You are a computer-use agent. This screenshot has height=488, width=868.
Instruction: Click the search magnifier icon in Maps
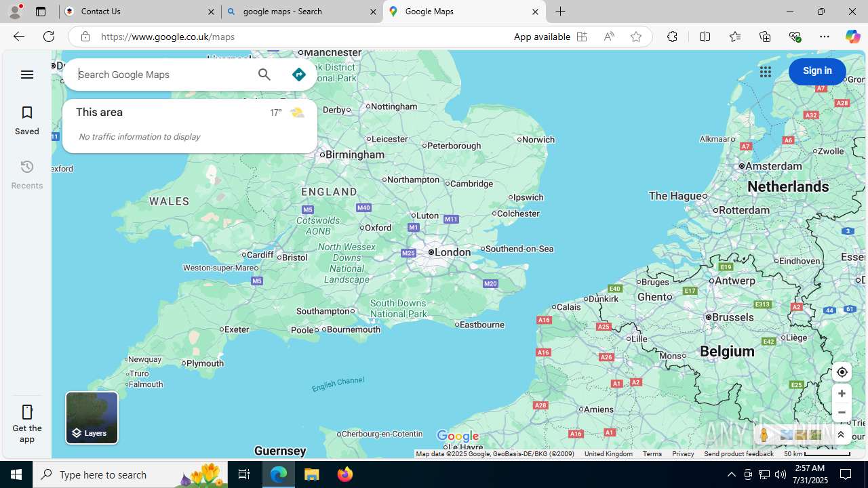pos(264,75)
